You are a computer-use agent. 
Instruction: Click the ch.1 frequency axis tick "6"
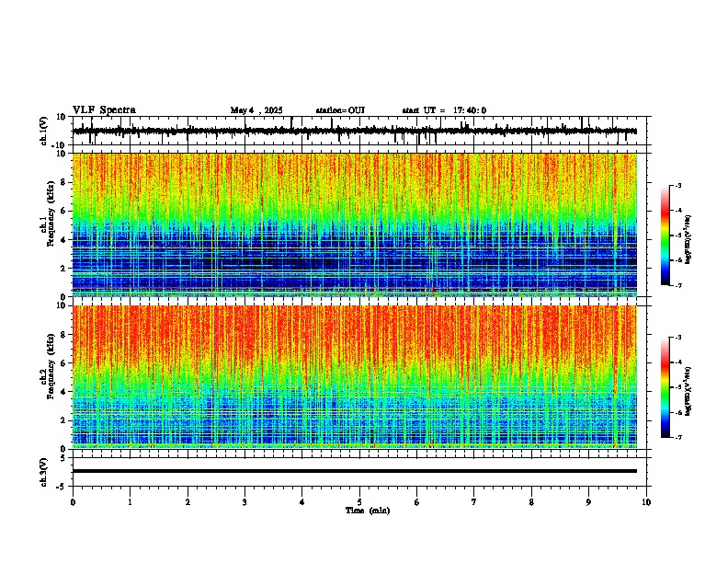pyautogui.click(x=63, y=211)
